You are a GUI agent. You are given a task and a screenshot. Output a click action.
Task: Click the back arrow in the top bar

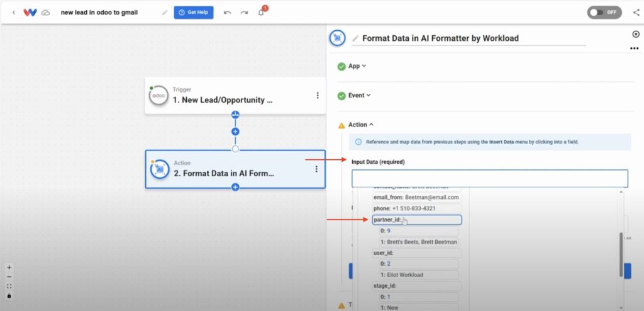click(14, 13)
